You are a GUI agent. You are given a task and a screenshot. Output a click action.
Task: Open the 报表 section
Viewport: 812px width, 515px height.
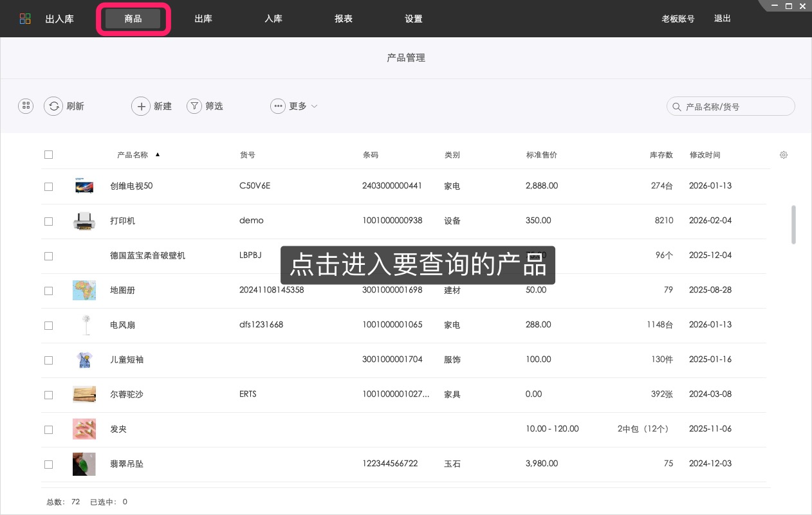[x=344, y=19]
